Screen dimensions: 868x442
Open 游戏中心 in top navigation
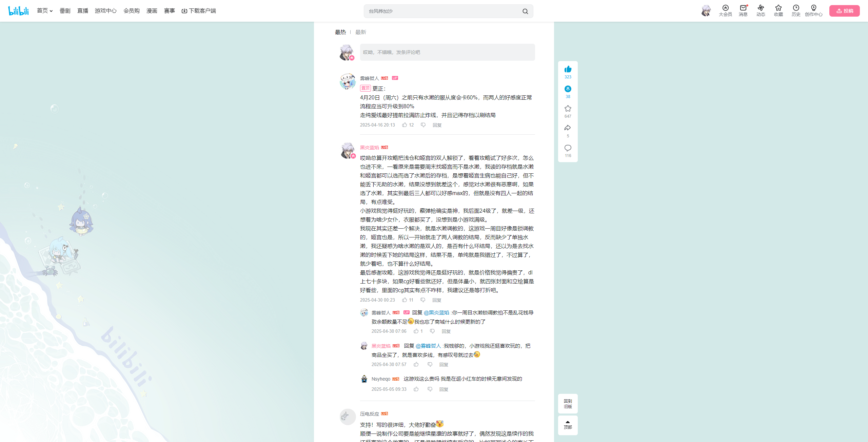(x=105, y=11)
